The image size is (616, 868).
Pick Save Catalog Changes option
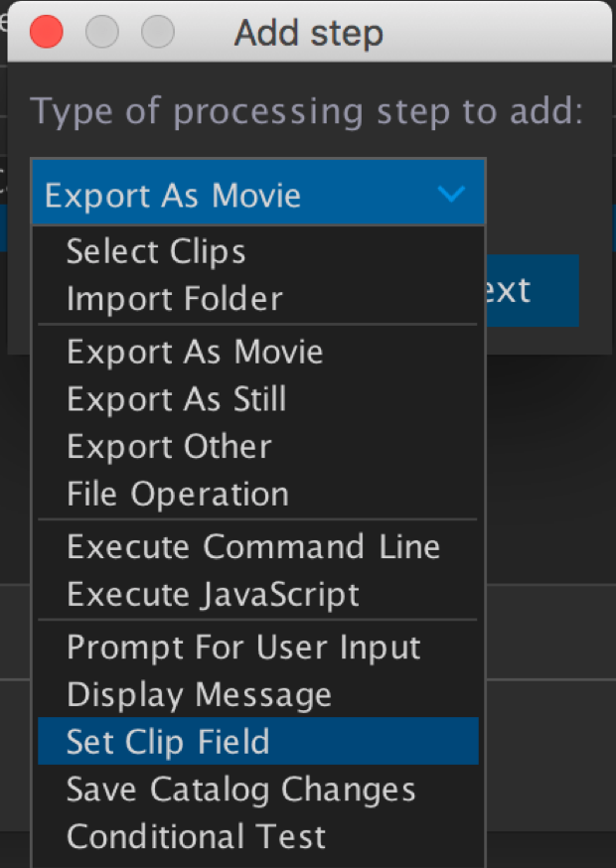(240, 790)
